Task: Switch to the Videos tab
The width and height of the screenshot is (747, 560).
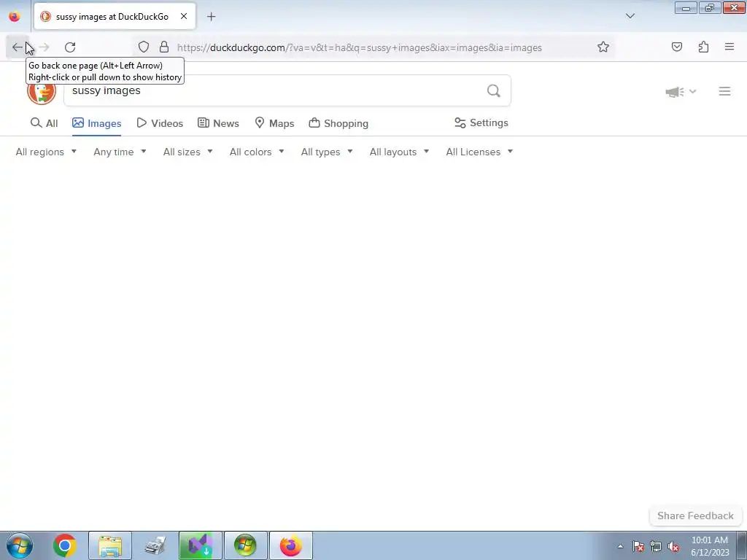Action: [160, 123]
